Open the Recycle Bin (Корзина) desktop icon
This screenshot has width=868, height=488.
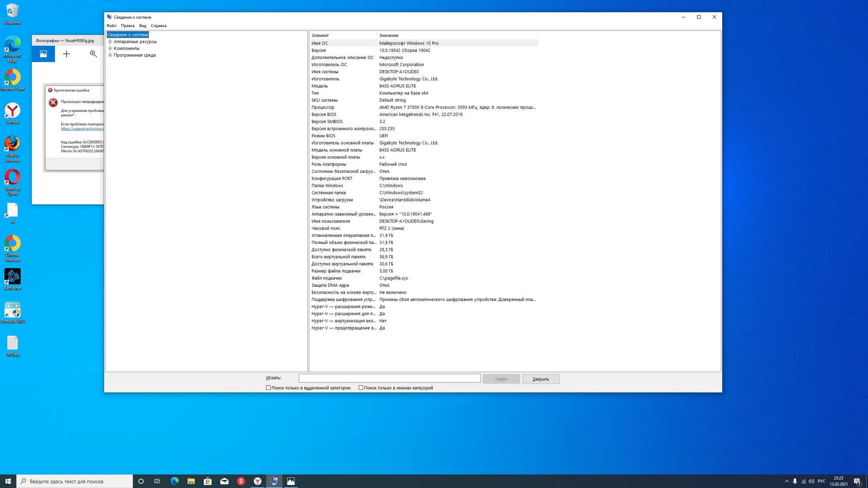[x=12, y=14]
